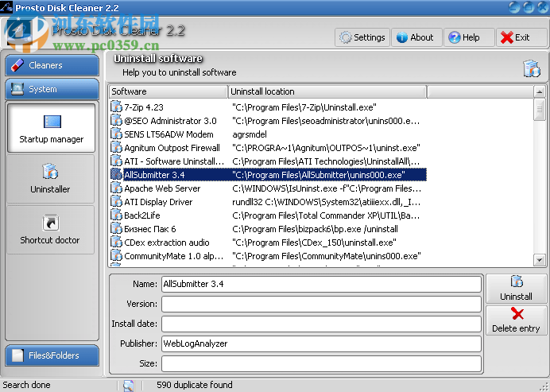Viewport: 550px width, 392px height.
Task: Click '590 duplicate found' status text
Action: 195,385
